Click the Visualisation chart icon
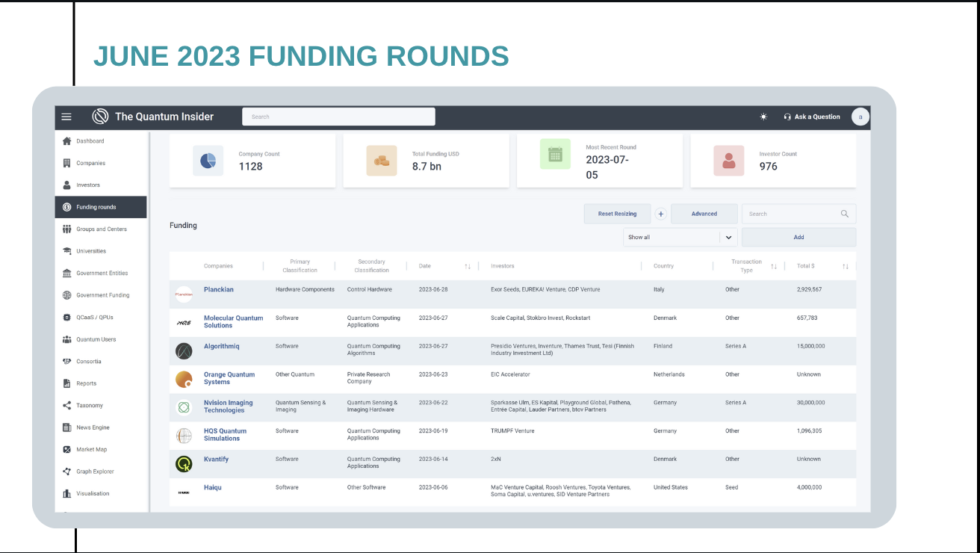 click(x=67, y=494)
